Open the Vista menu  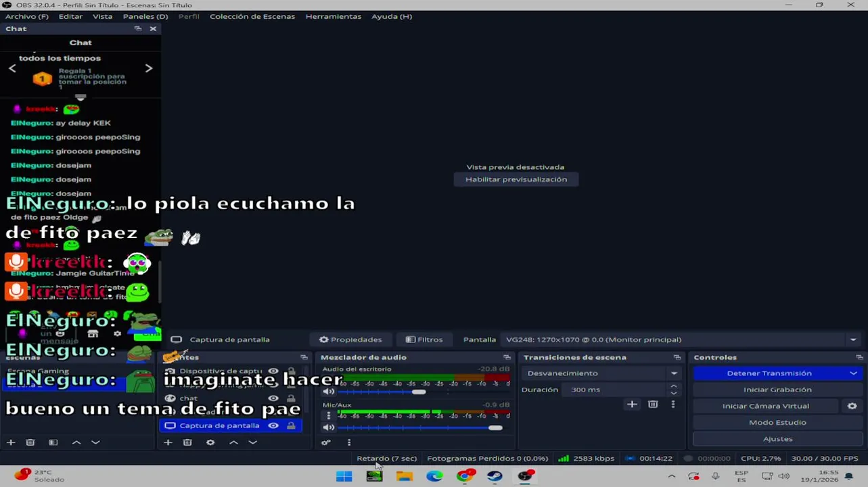click(x=103, y=16)
